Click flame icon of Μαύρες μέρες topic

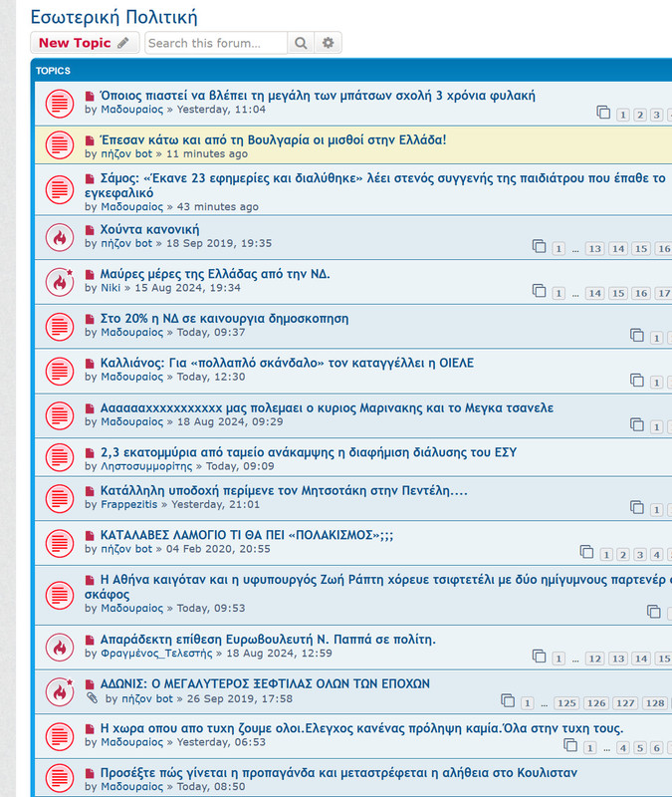tap(60, 282)
